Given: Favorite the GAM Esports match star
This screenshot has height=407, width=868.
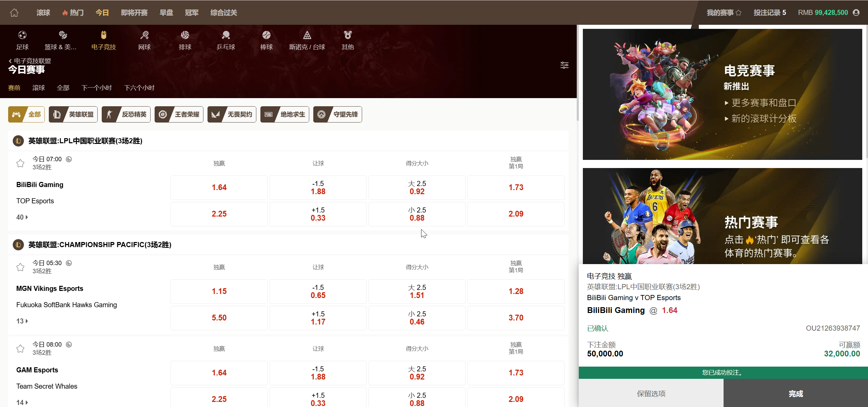Looking at the screenshot, I should [x=20, y=349].
